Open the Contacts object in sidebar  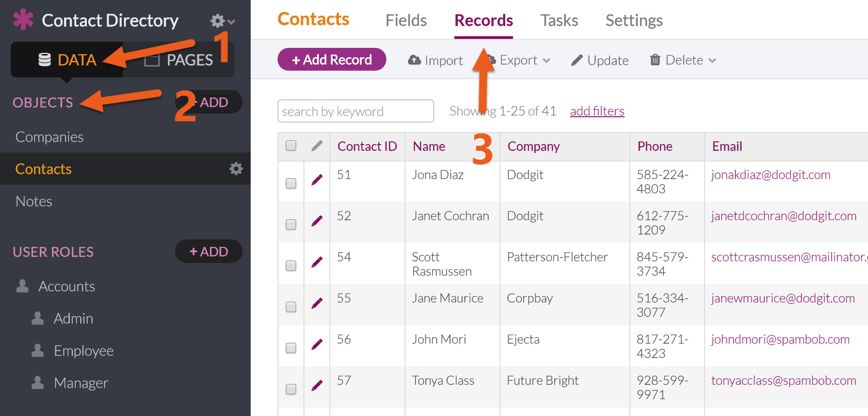[43, 169]
